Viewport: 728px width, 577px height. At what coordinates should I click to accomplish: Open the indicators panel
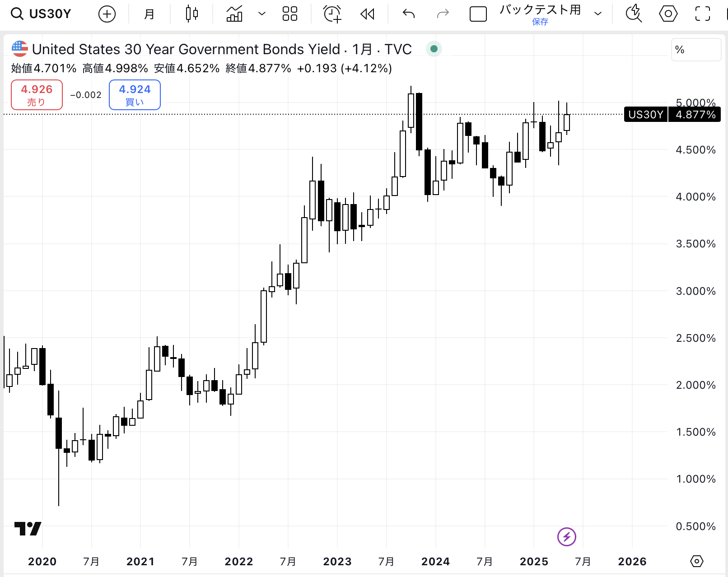(234, 14)
